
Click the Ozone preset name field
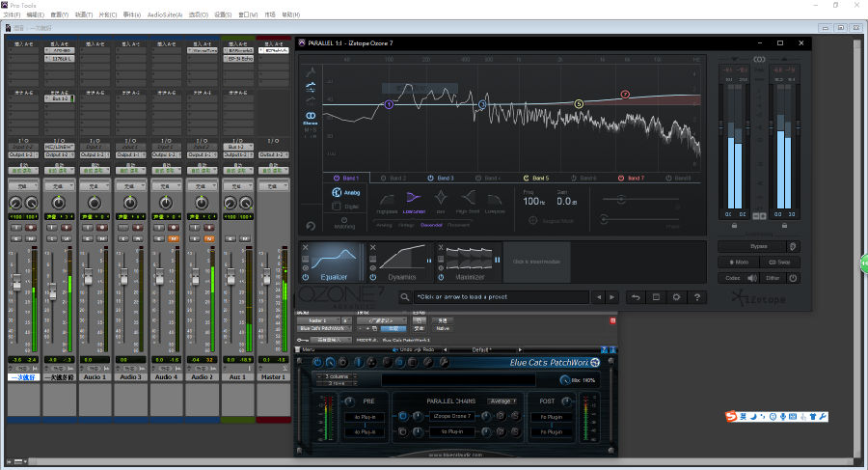[501, 297]
